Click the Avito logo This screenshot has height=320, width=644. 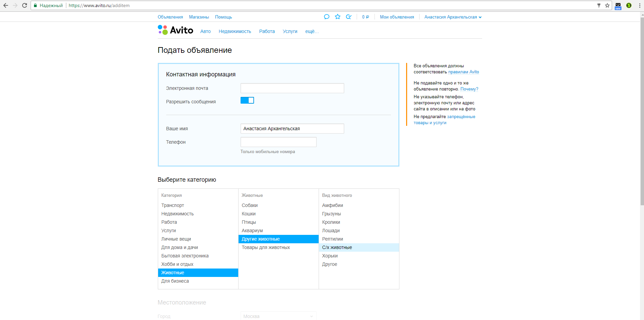coord(175,30)
